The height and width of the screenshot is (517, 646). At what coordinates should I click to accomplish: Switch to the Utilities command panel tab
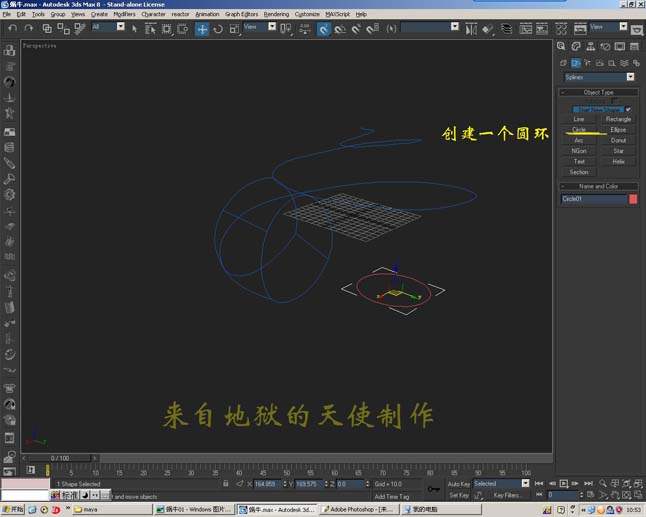[634, 46]
